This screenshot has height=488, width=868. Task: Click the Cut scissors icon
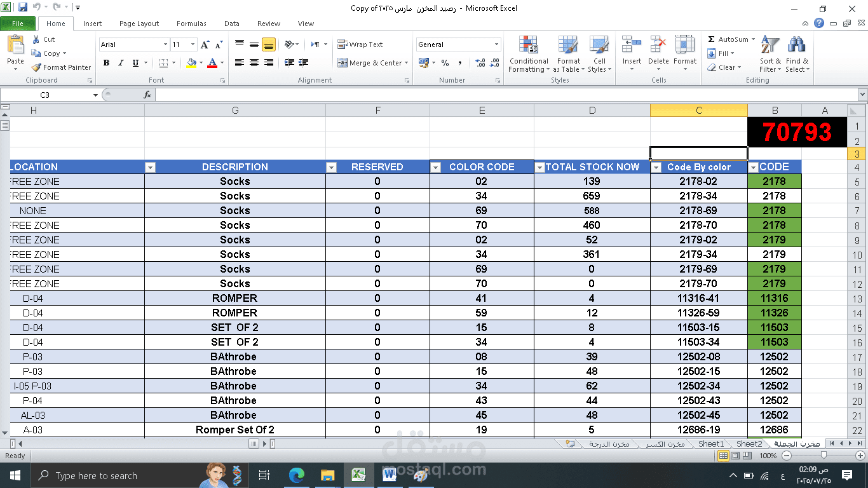pyautogui.click(x=36, y=39)
